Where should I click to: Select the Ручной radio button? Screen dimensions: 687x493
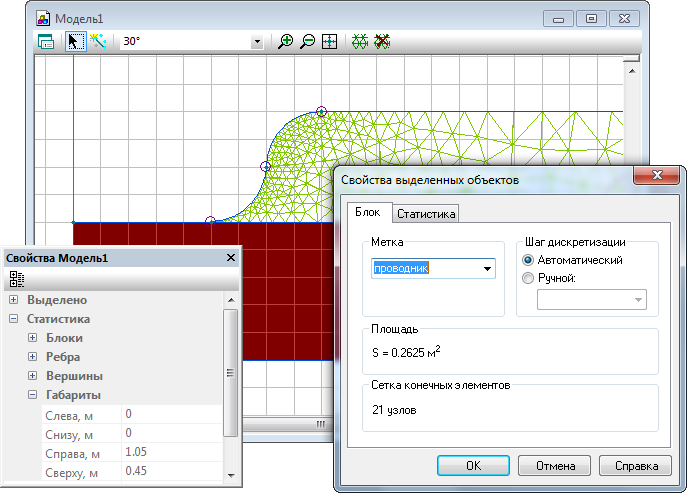tap(529, 279)
